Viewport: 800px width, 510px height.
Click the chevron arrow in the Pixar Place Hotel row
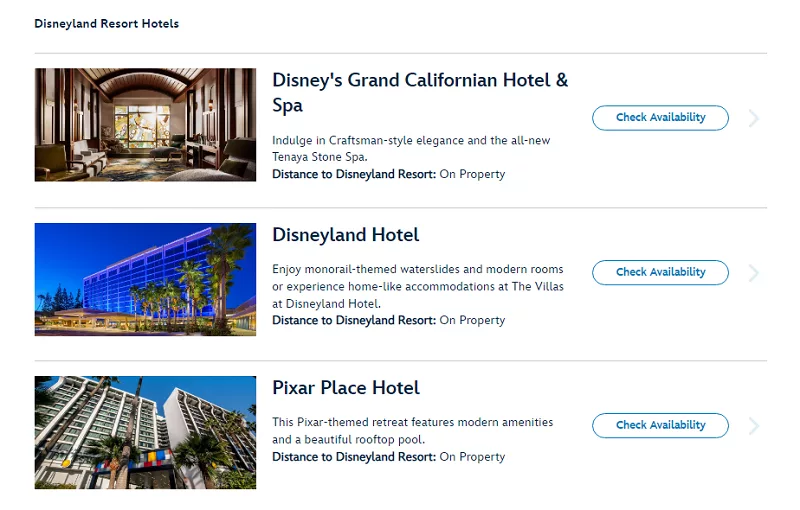tap(754, 426)
